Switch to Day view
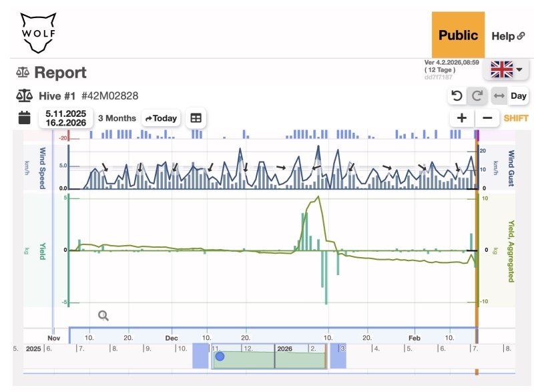 point(519,95)
